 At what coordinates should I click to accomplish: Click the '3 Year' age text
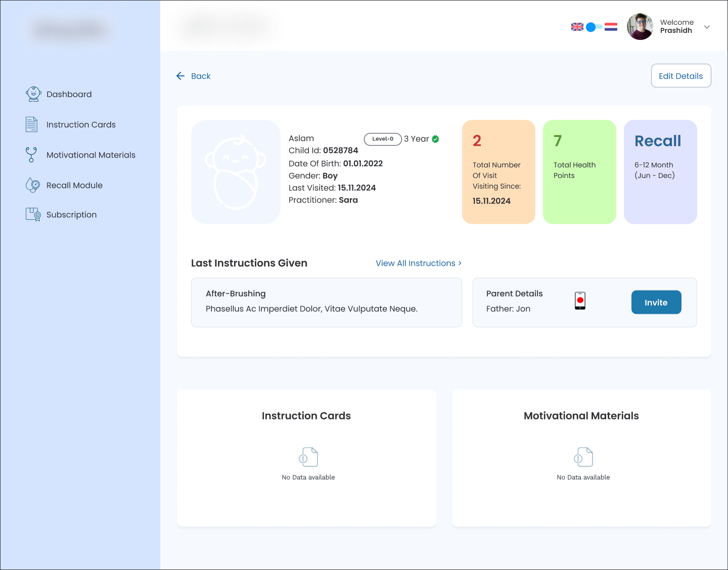[416, 139]
